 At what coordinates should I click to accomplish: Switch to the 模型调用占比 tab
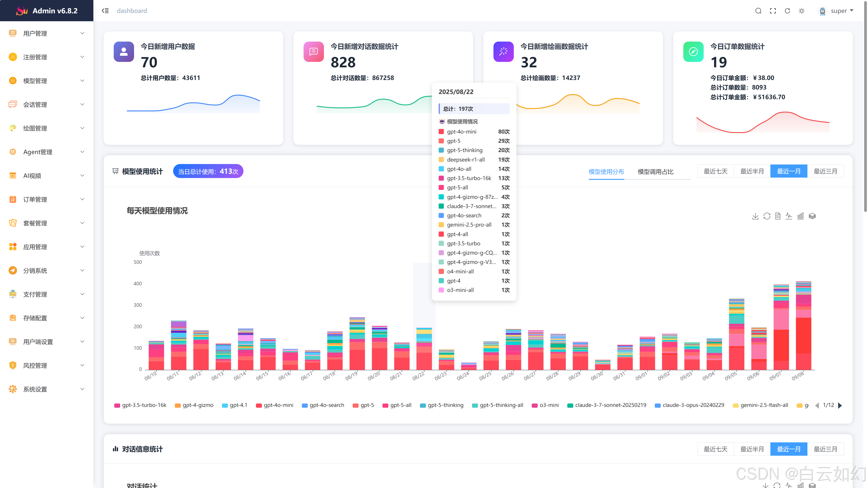tap(655, 172)
